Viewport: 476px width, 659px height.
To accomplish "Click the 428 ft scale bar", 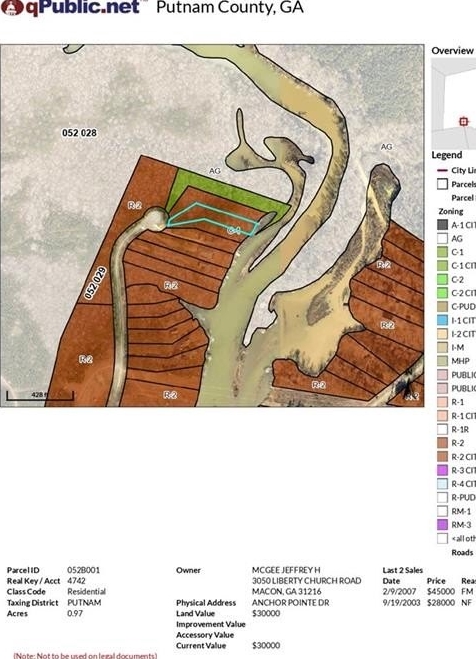I will 40,395.
